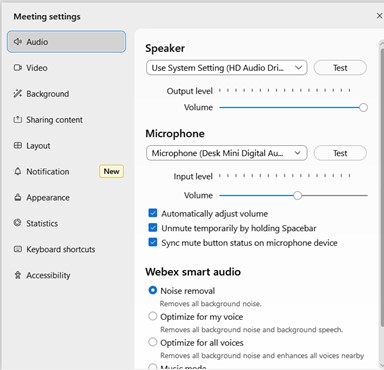
Task: Test the microphone input
Action: tap(340, 153)
